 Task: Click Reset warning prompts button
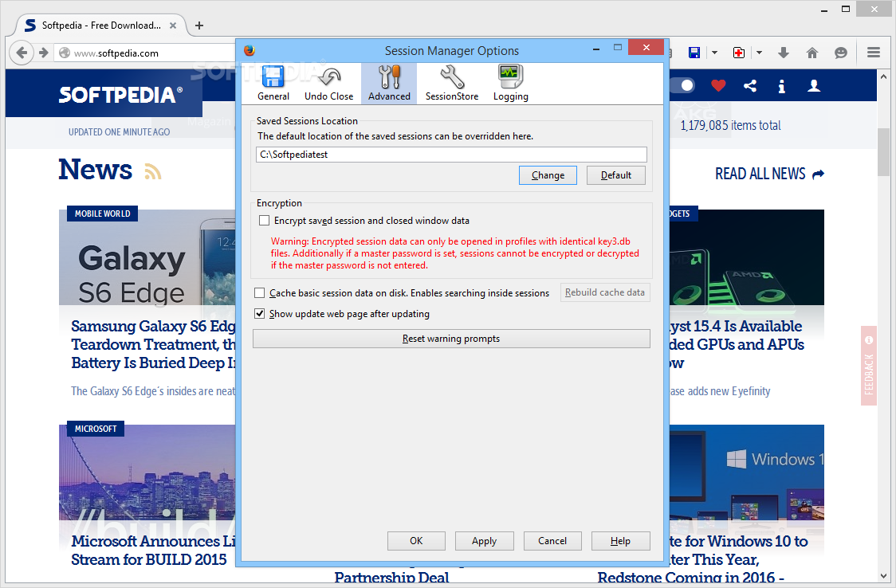coord(451,339)
